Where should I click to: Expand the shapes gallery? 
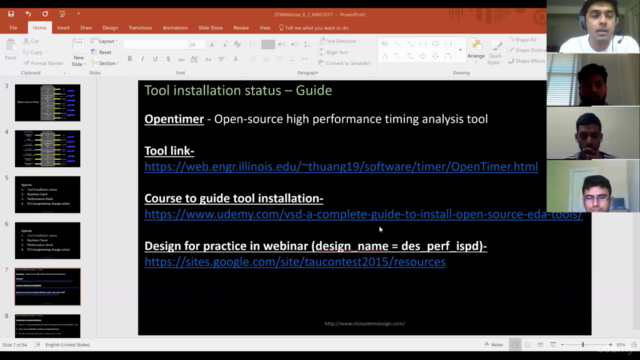460,50
